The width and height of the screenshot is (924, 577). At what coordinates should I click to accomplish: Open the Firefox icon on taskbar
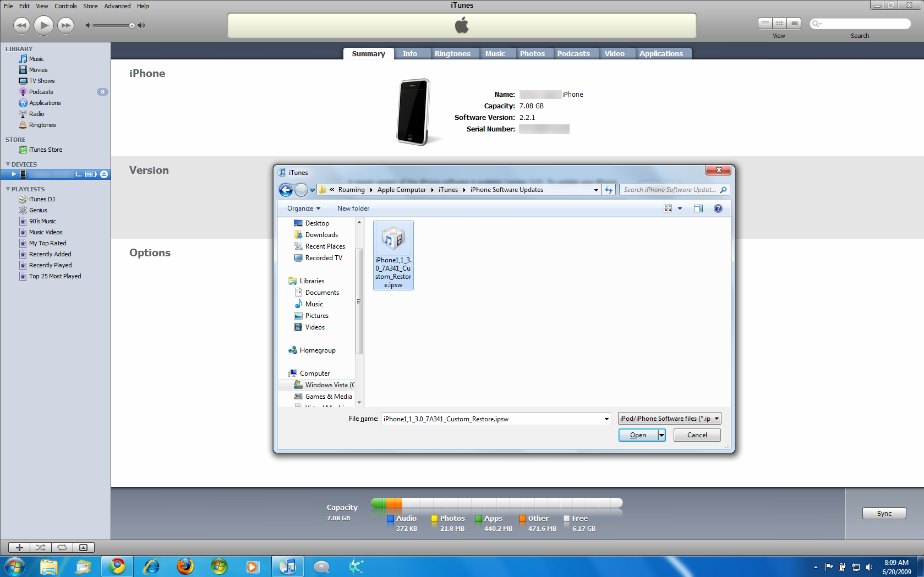pos(185,566)
